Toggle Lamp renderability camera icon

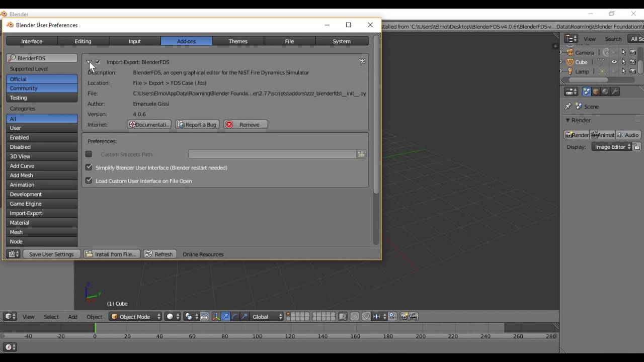click(633, 71)
